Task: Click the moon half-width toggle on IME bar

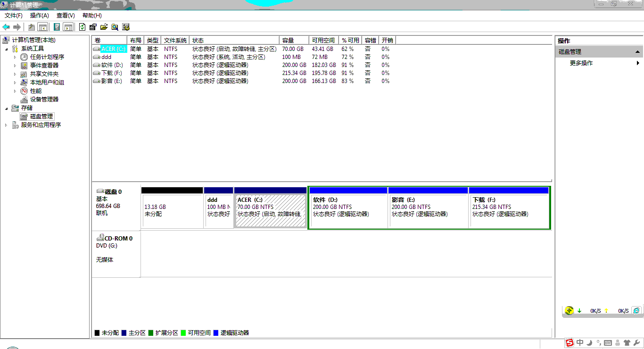Action: 589,343
